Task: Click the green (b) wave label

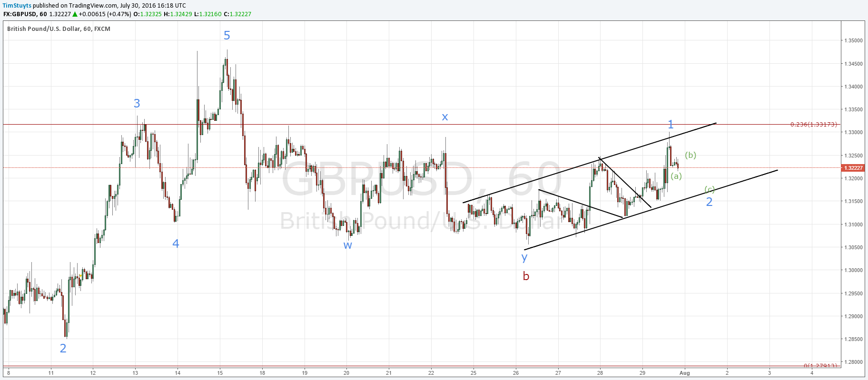Action: 690,155
